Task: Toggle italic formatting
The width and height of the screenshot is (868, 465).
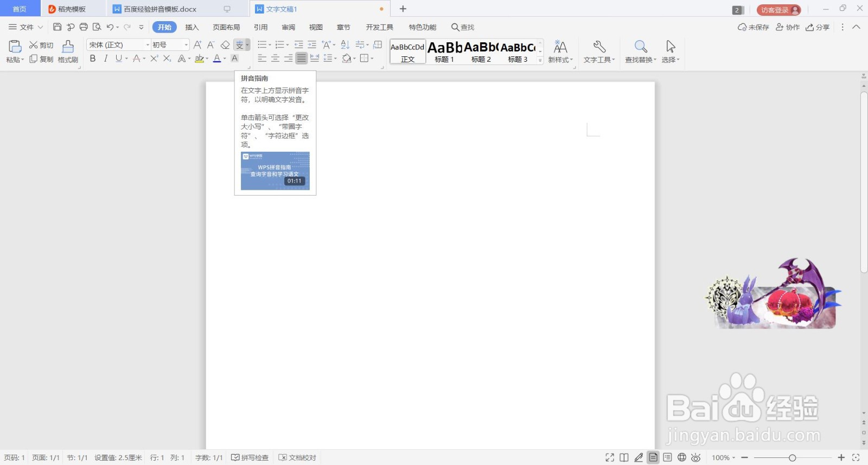Action: (106, 59)
